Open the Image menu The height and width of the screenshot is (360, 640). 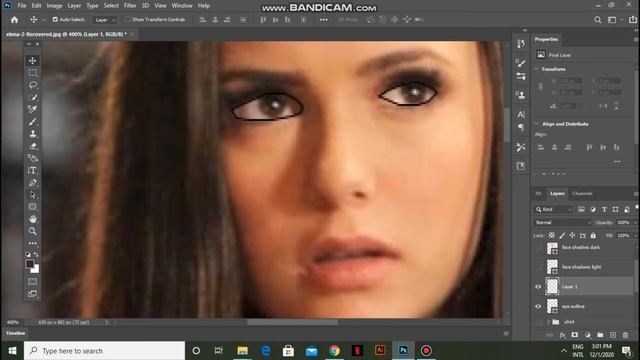point(54,6)
